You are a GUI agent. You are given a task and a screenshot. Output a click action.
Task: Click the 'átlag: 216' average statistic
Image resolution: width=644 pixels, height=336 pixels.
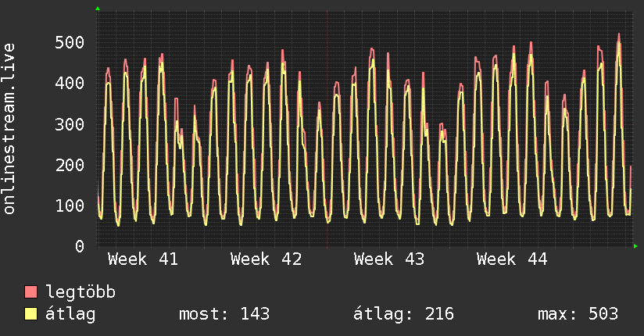point(403,314)
